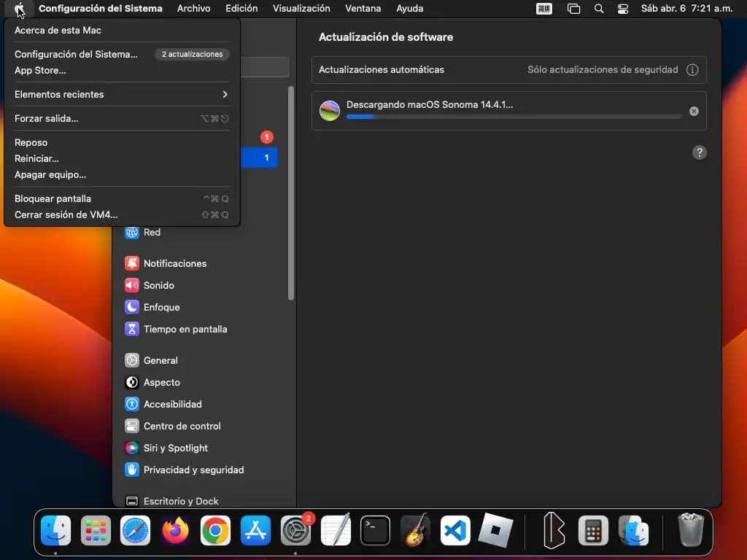
Task: Choose Apagar equipo… menu entry
Action: (x=122, y=175)
